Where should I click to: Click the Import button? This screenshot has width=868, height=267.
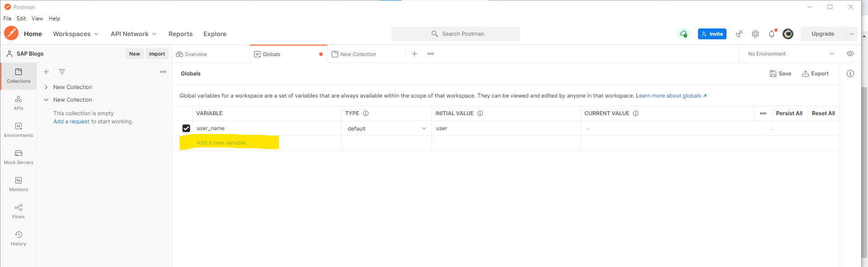tap(157, 54)
